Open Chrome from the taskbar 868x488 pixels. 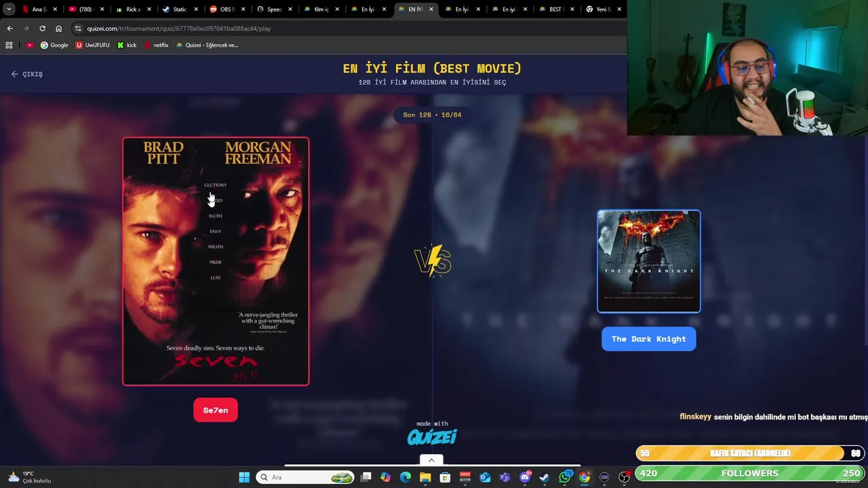click(585, 477)
